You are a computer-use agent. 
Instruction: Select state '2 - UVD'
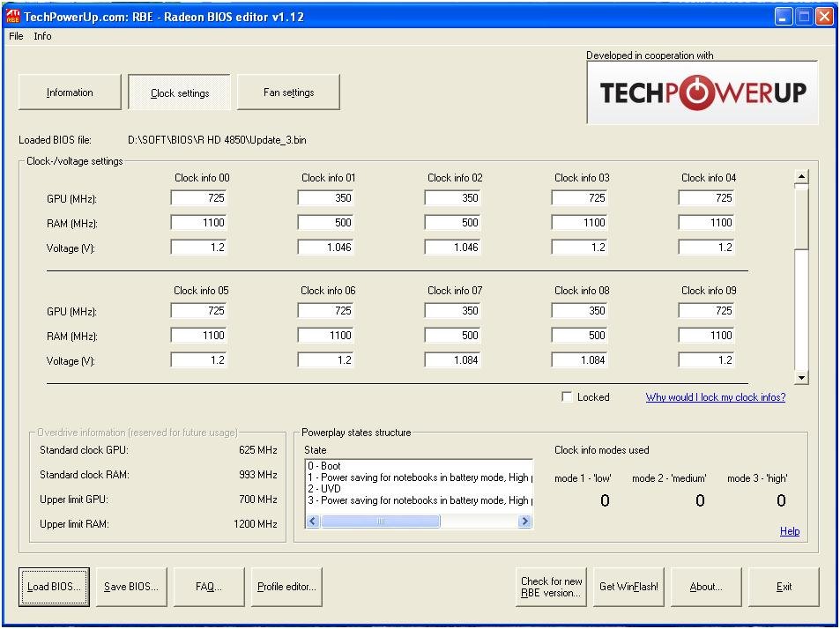pos(420,488)
